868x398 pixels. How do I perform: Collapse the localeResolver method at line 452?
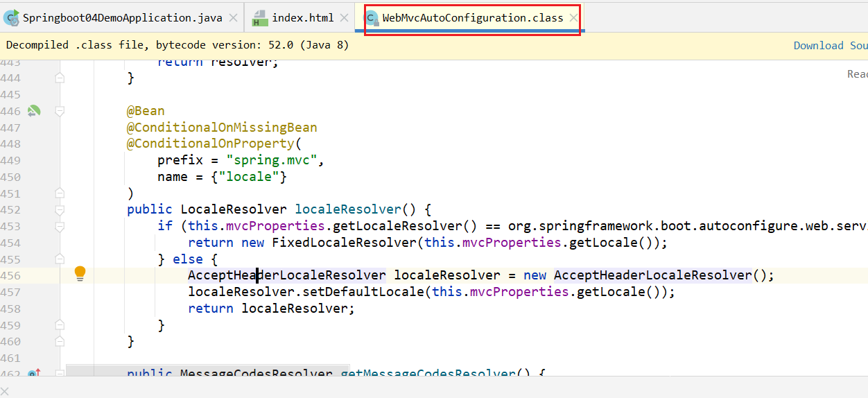coord(60,209)
